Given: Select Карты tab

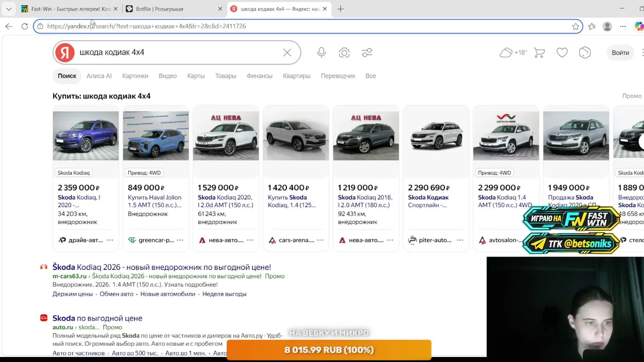Looking at the screenshot, I should tap(196, 76).
